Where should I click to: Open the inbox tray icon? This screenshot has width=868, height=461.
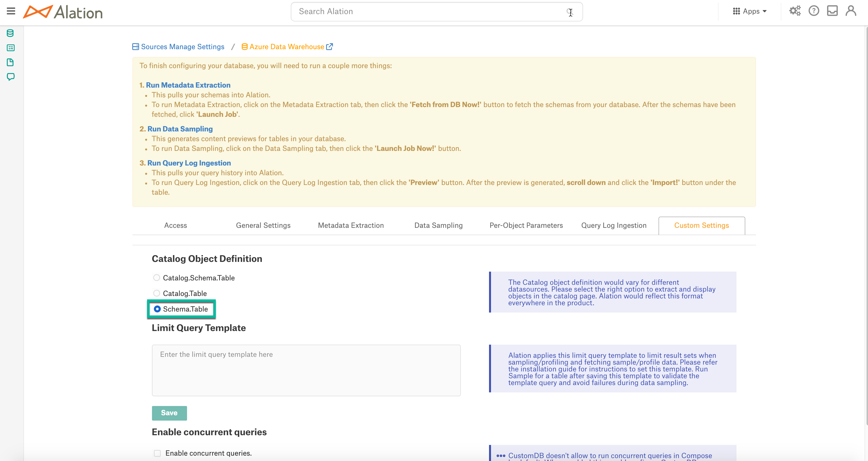pyautogui.click(x=832, y=11)
